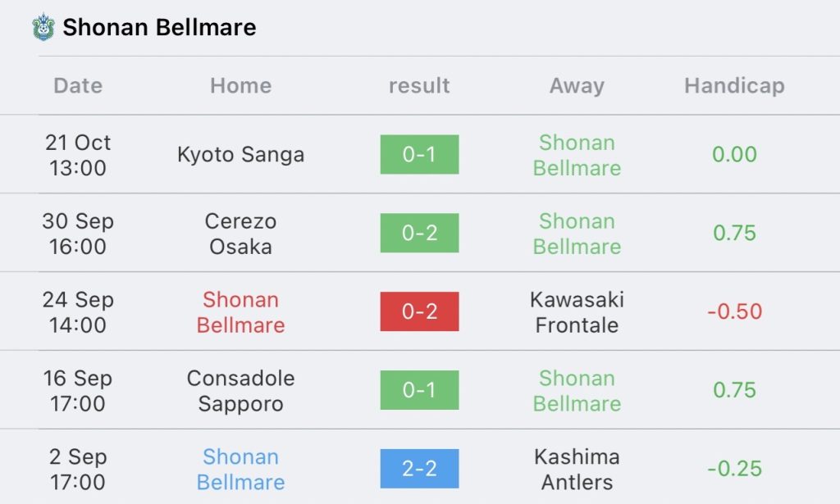
Task: Click the Away column header
Action: point(577,85)
